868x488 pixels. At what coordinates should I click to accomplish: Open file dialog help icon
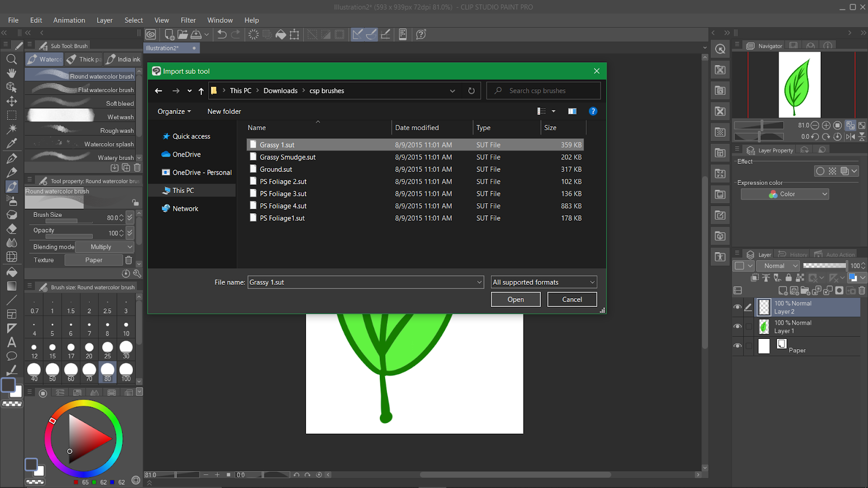pos(593,111)
